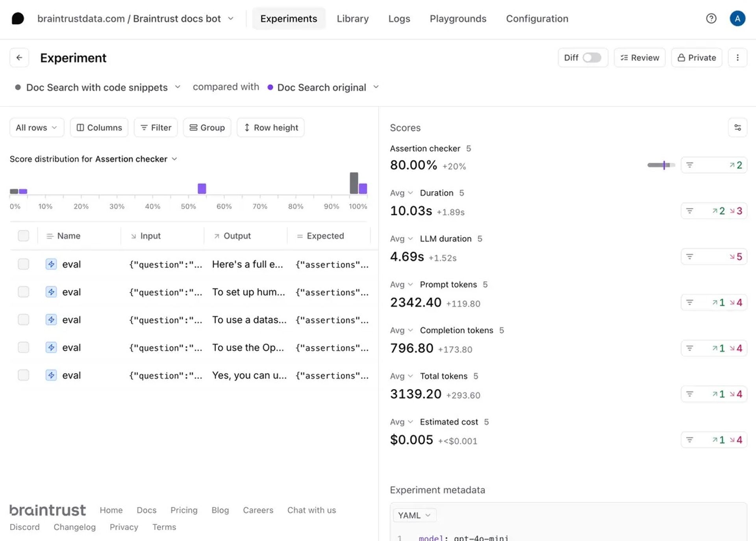
Task: Open the three-dot more options menu
Action: [x=737, y=58]
